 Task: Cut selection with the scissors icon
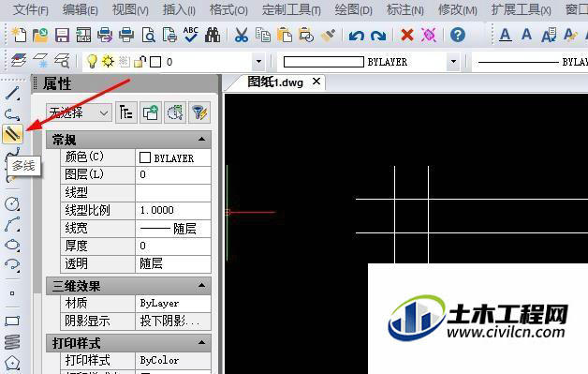pos(242,35)
